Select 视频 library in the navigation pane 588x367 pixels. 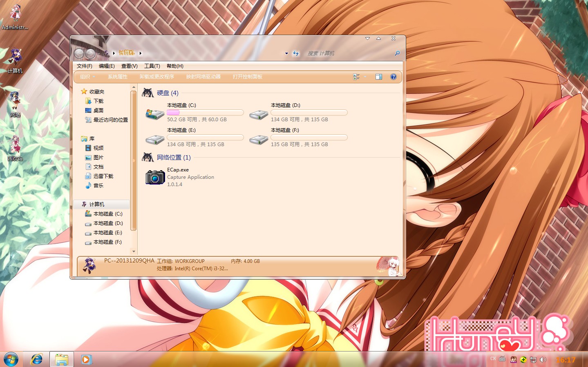click(98, 148)
